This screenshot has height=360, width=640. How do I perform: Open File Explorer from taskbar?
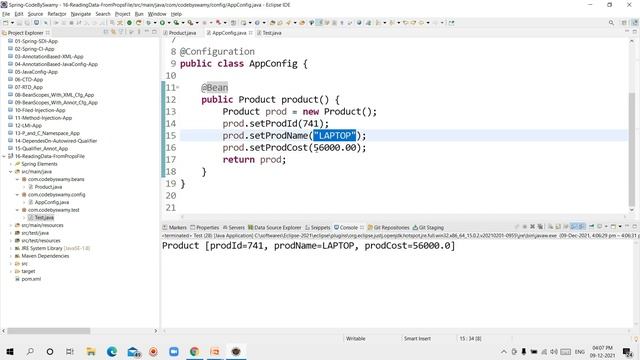pos(91,351)
